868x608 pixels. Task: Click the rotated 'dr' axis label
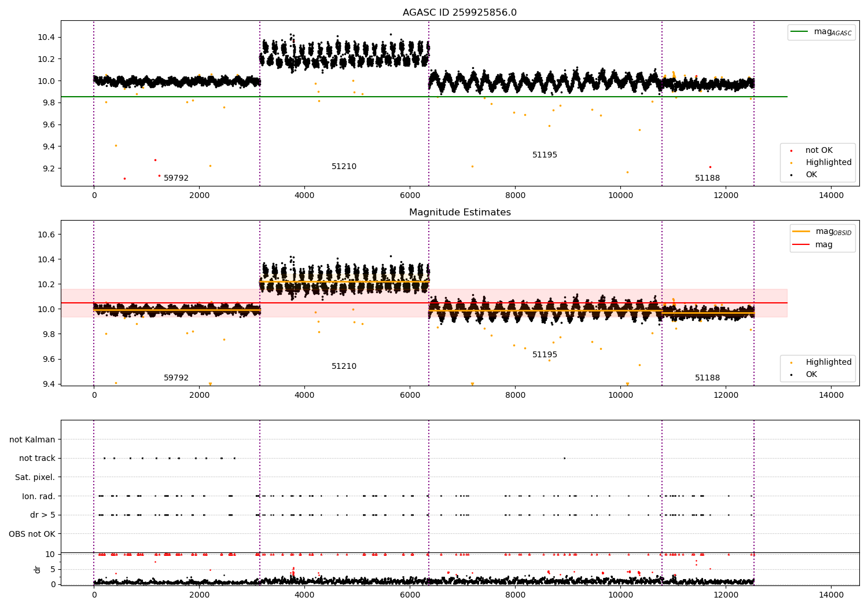click(x=38, y=569)
